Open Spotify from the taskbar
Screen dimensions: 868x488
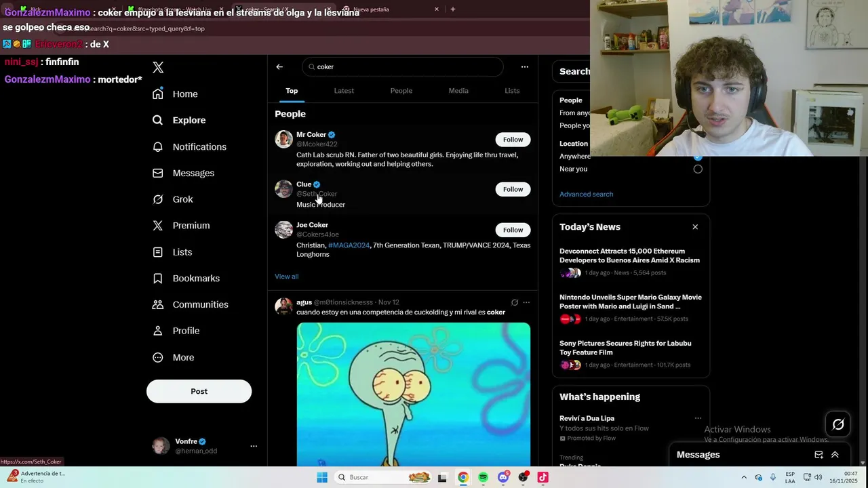[483, 477]
